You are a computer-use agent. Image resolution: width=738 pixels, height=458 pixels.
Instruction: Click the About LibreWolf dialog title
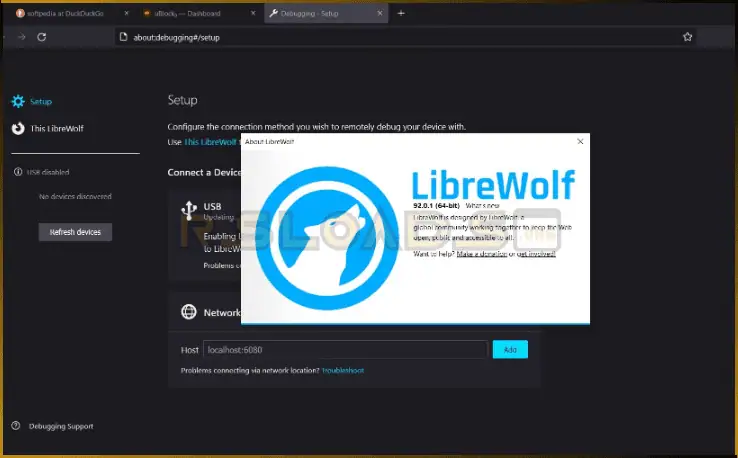[x=269, y=141]
